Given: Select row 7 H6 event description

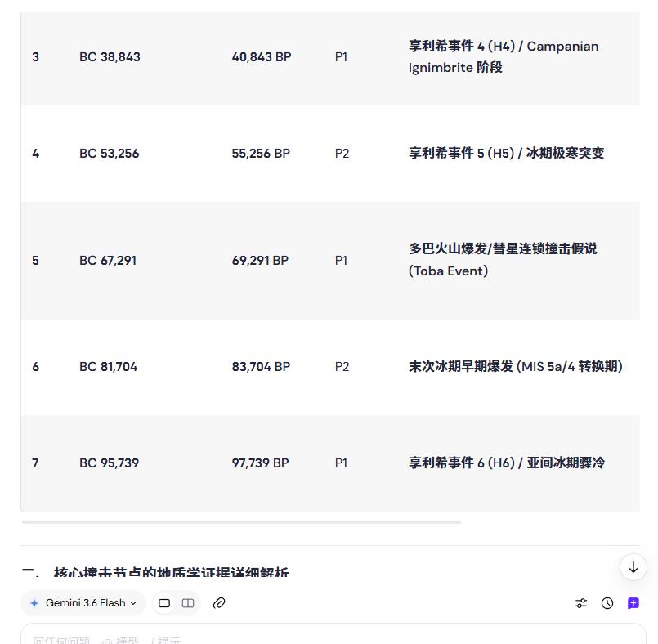Looking at the screenshot, I should 507,463.
